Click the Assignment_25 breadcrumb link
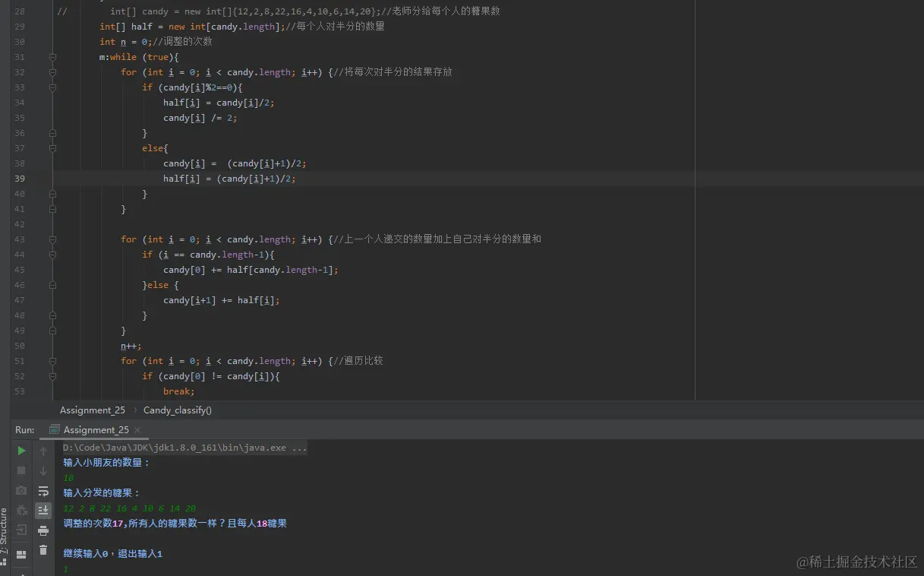The width and height of the screenshot is (924, 576). (91, 410)
